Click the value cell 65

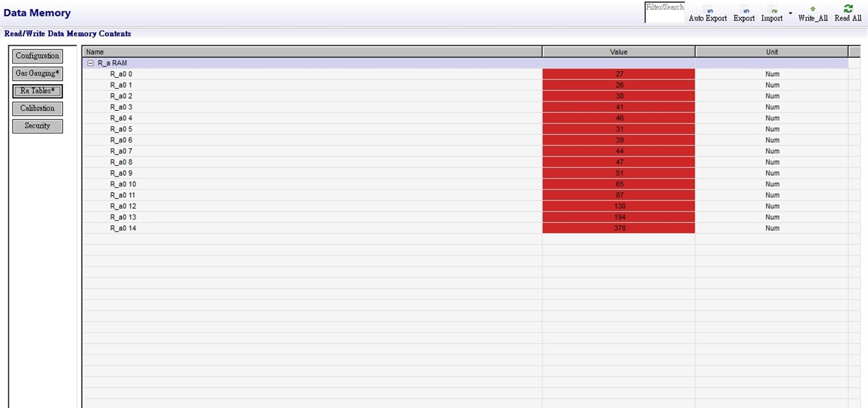[619, 184]
